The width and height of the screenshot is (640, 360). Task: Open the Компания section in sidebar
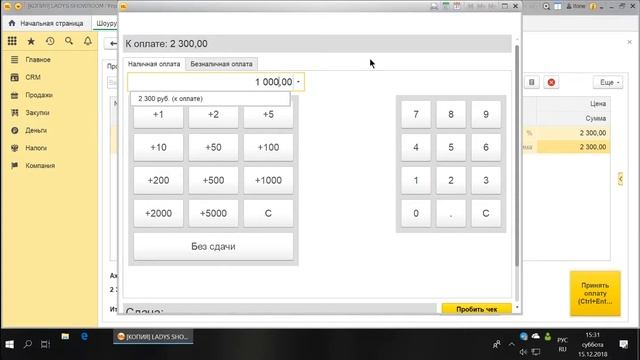40,166
